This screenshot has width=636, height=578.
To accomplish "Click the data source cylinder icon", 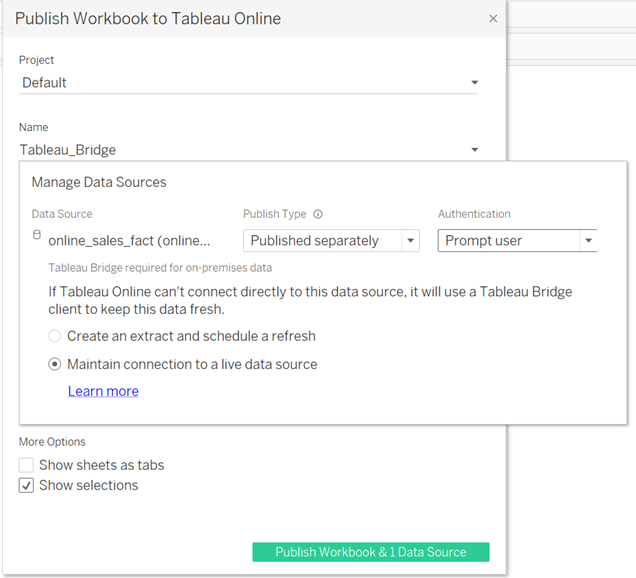I will tap(38, 236).
